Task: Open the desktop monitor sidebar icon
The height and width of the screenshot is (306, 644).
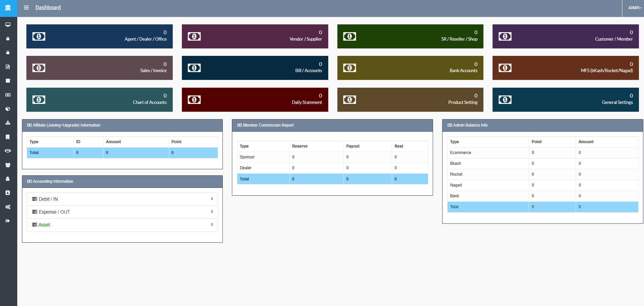Action: tap(8, 25)
